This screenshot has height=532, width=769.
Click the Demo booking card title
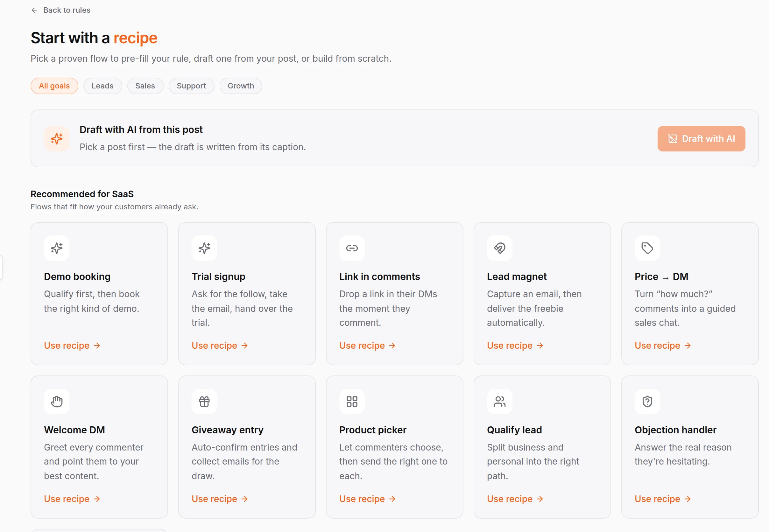[77, 276]
